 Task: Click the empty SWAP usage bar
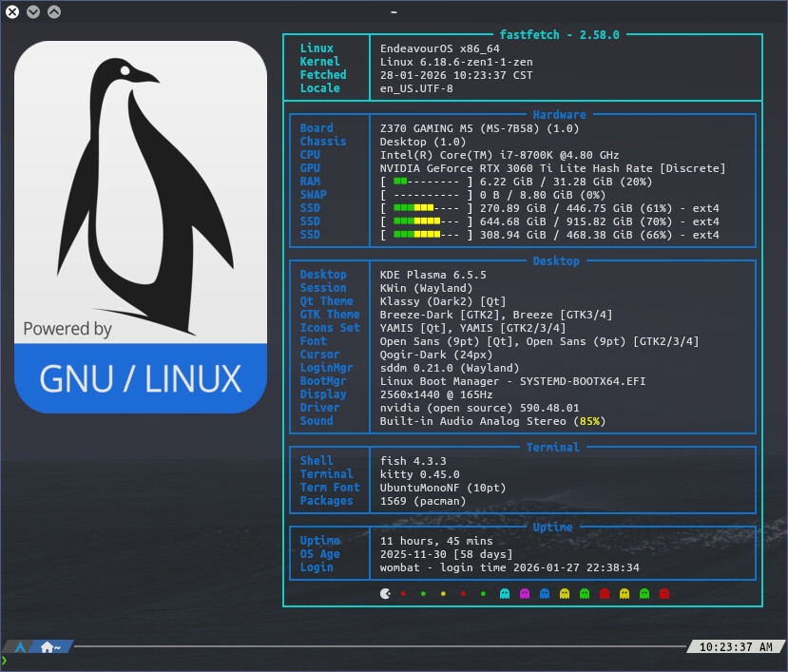coord(426,195)
